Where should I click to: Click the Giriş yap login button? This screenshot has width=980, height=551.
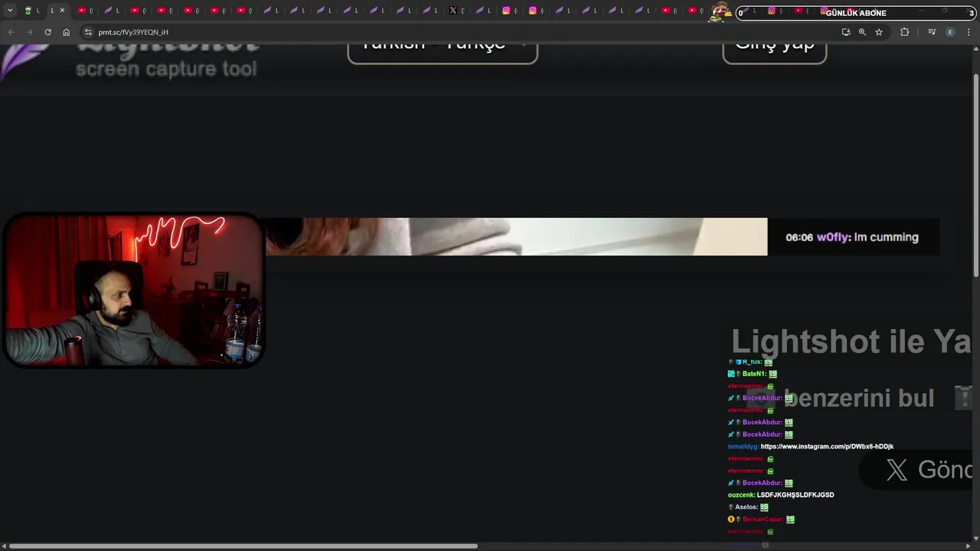pyautogui.click(x=774, y=51)
